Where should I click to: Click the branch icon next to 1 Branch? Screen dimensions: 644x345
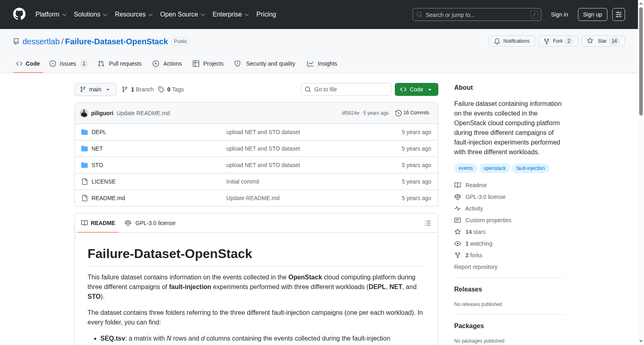(x=125, y=89)
